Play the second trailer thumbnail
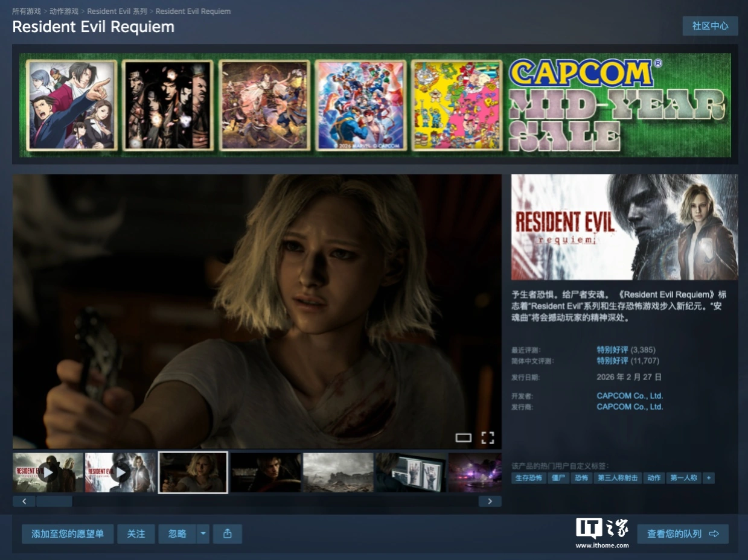Image resolution: width=748 pixels, height=560 pixels. click(x=120, y=472)
